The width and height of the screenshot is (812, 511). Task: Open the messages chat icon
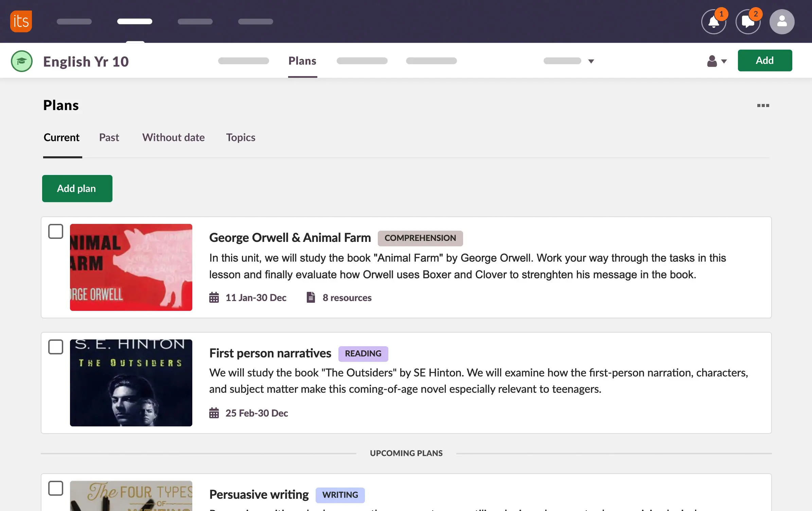pyautogui.click(x=748, y=22)
